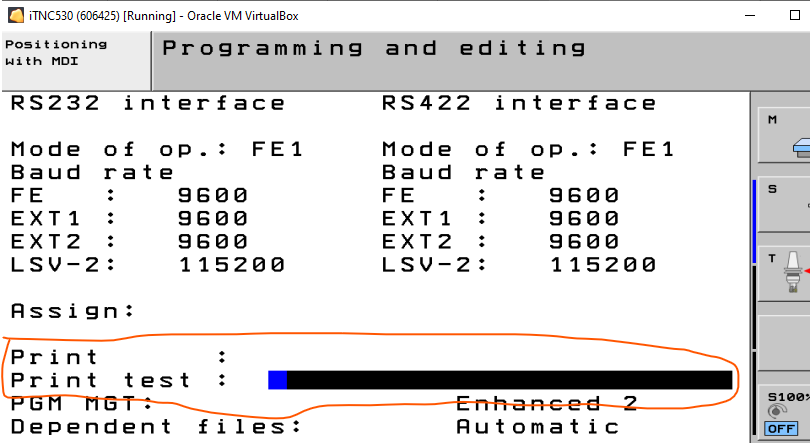Screen dimensions: 810x443
Task: Select RS232 FE baud rate 9600
Action: pyautogui.click(x=213, y=196)
